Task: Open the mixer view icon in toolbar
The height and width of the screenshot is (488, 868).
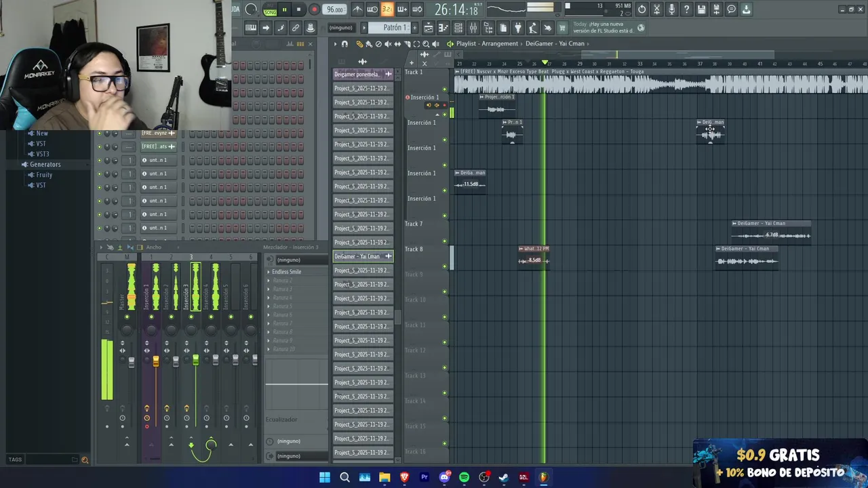Action: pyautogui.click(x=473, y=28)
